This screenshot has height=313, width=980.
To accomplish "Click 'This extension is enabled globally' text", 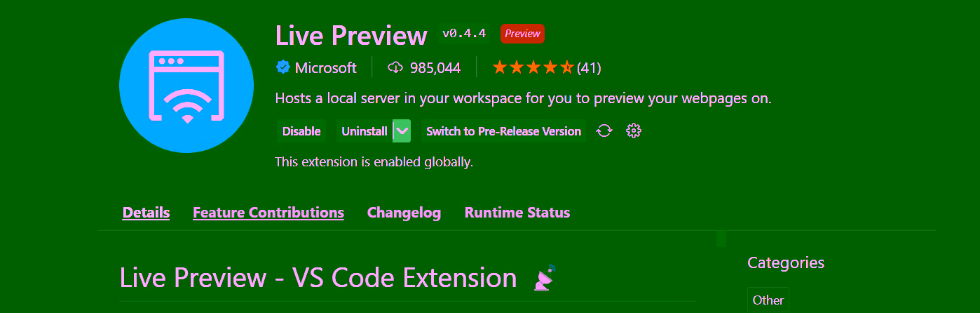I will pyautogui.click(x=374, y=162).
